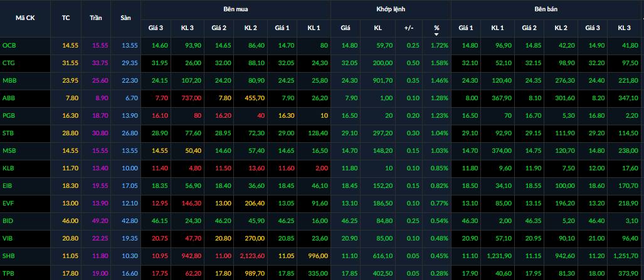Click ABB's sell volume 367,90
The width and height of the screenshot is (644, 280).
click(502, 98)
